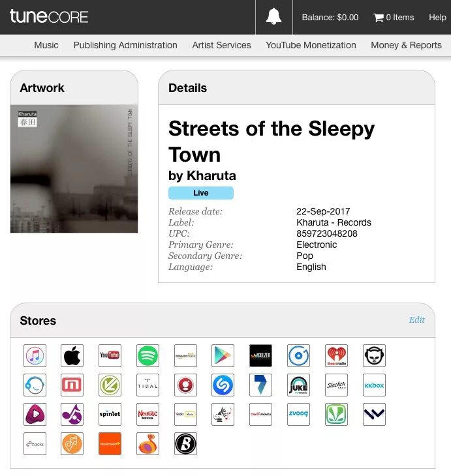
Task: Open the Claro música store icon
Action: click(260, 414)
